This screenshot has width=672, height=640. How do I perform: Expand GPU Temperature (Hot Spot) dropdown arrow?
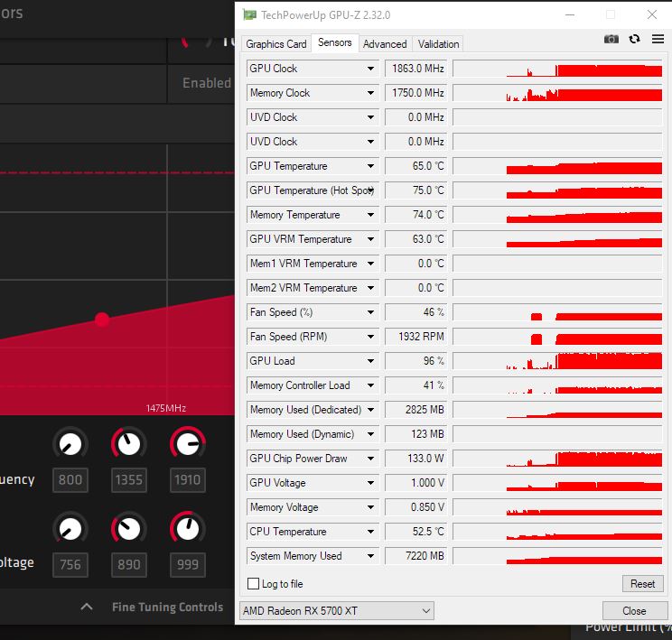[x=370, y=190]
